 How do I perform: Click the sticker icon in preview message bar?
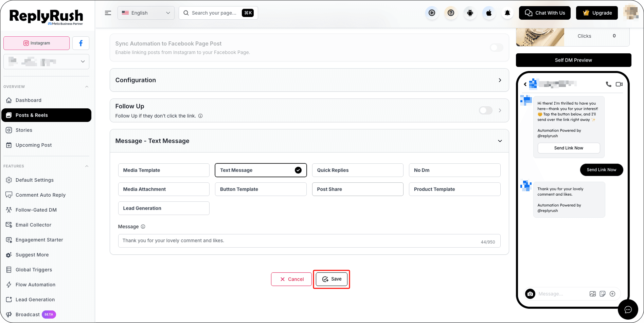(x=603, y=294)
